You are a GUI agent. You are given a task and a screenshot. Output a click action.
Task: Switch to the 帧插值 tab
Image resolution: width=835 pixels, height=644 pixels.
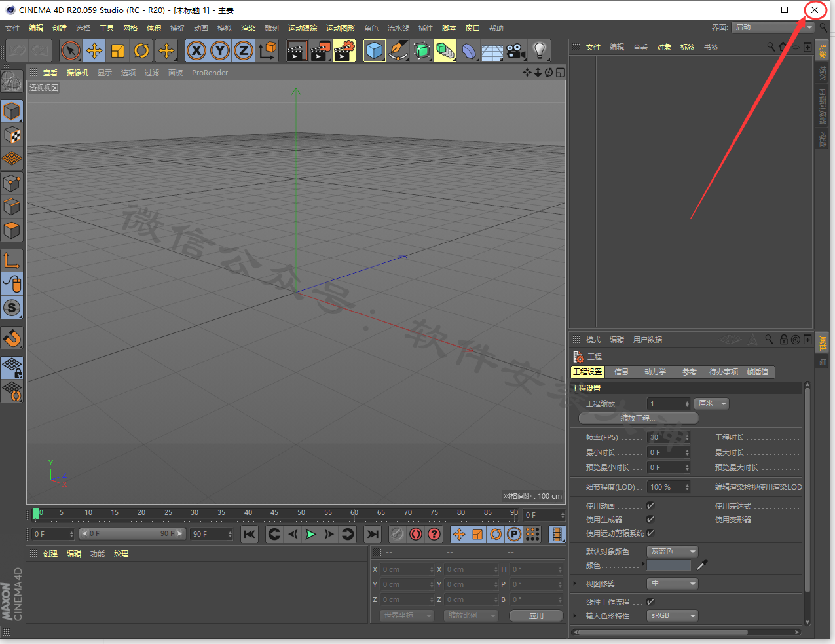pos(757,372)
